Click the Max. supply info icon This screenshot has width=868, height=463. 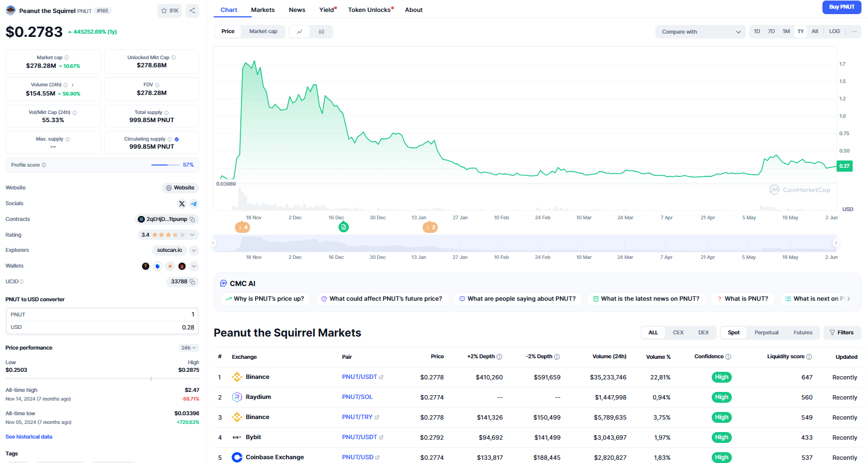pyautogui.click(x=68, y=139)
